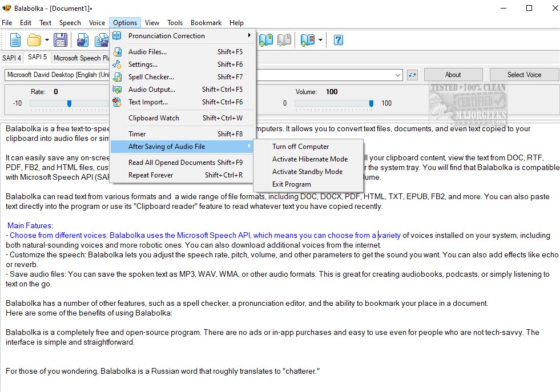Click the Balabolka app icon in title bar
560x392 pixels.
point(7,8)
